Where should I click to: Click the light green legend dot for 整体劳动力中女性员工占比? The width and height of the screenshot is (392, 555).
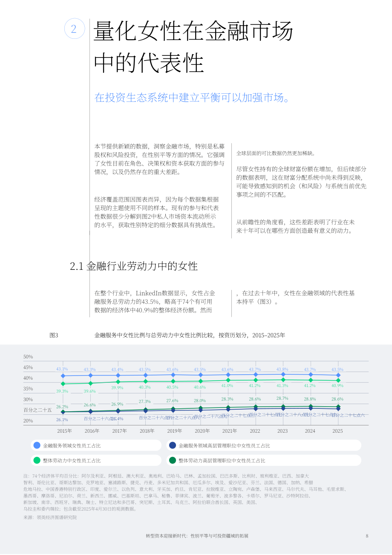(37, 460)
